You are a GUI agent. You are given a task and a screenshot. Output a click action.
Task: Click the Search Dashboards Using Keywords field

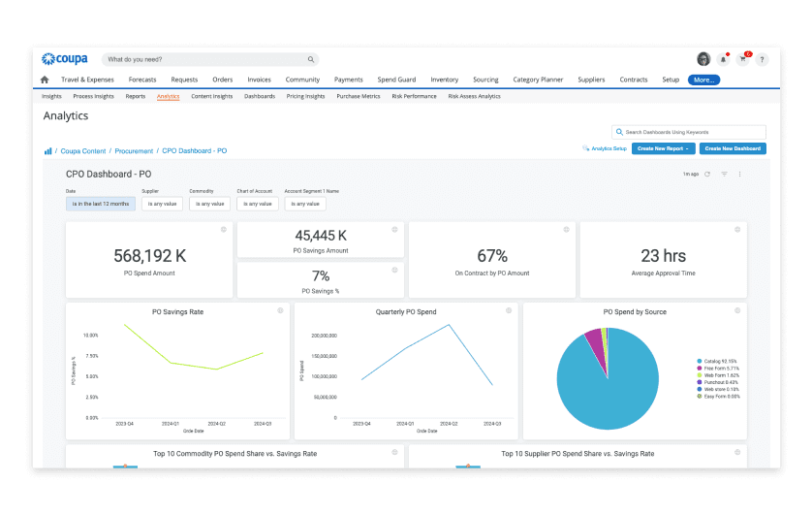point(689,132)
